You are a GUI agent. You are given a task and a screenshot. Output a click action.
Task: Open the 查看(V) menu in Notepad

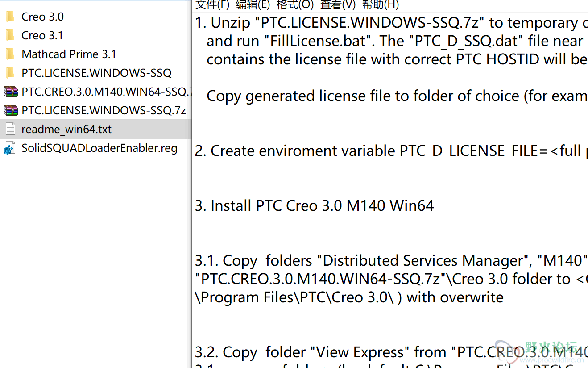[x=338, y=4]
